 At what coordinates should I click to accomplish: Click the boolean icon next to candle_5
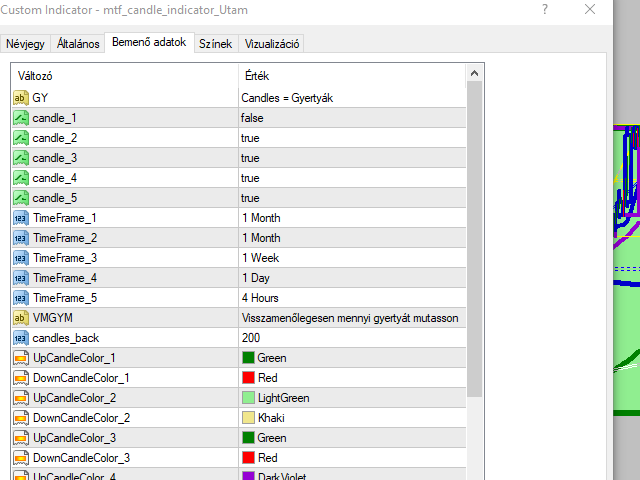pos(20,198)
